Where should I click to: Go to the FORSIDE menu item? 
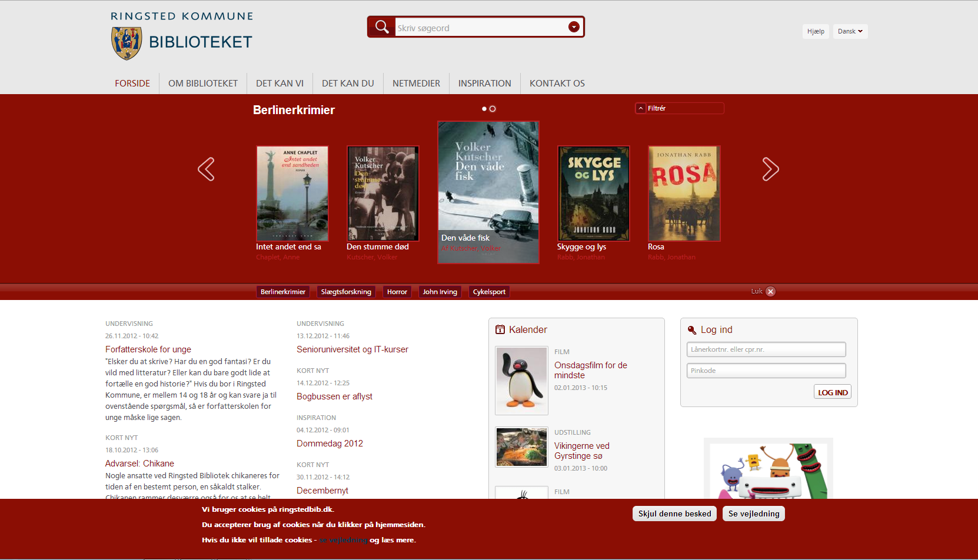point(132,84)
